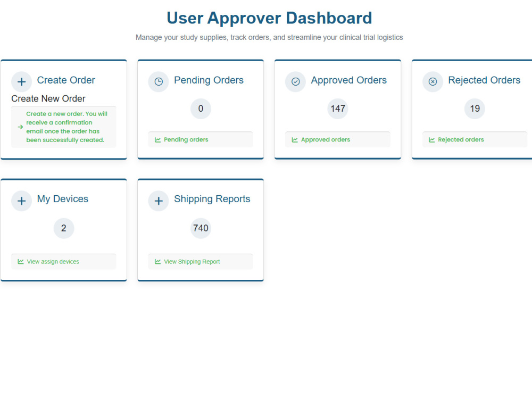
Task: Select the Approved Orders card title
Action: pyautogui.click(x=349, y=80)
